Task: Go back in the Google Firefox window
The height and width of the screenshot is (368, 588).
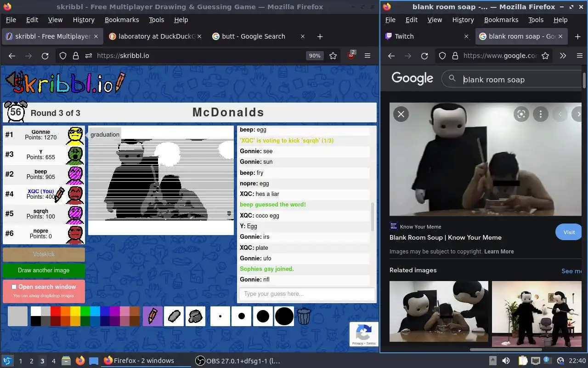Action: coord(391,56)
